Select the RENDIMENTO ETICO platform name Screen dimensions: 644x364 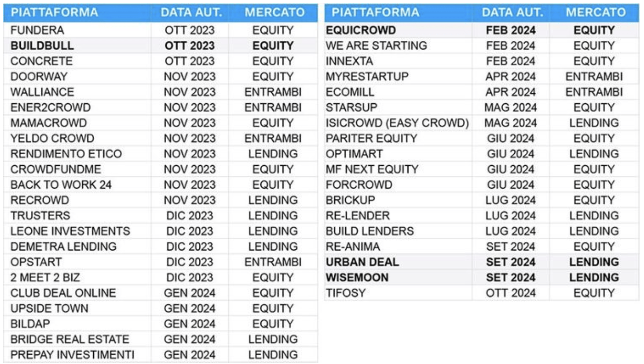pyautogui.click(x=66, y=154)
